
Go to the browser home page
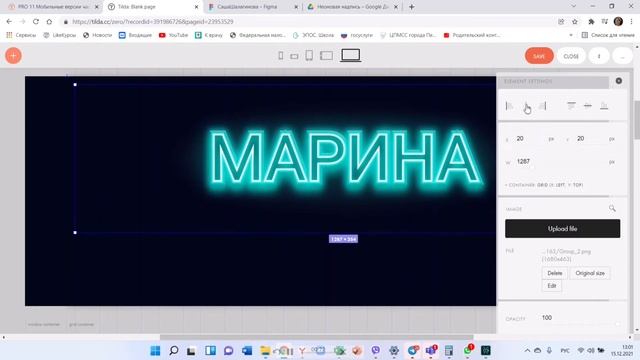(x=49, y=22)
